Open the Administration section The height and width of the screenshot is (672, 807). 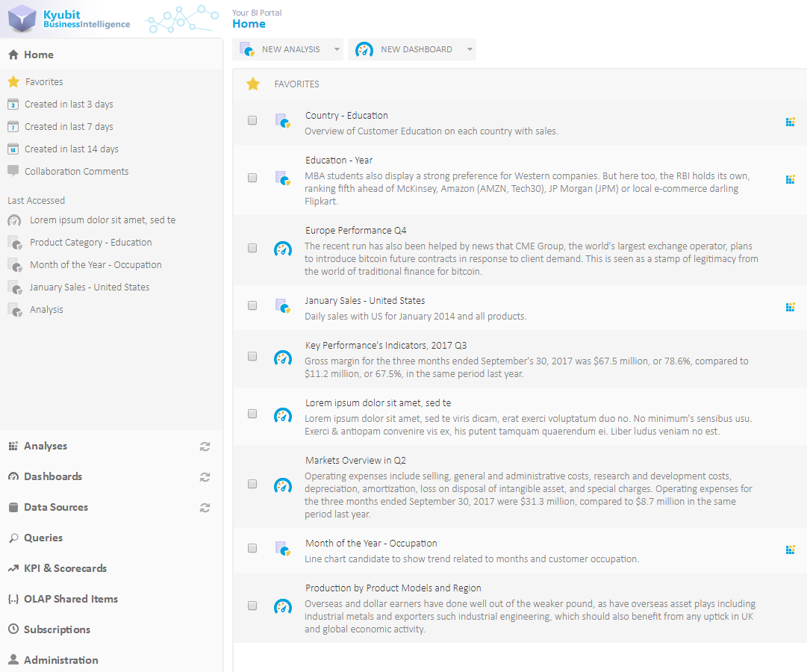tap(60, 660)
